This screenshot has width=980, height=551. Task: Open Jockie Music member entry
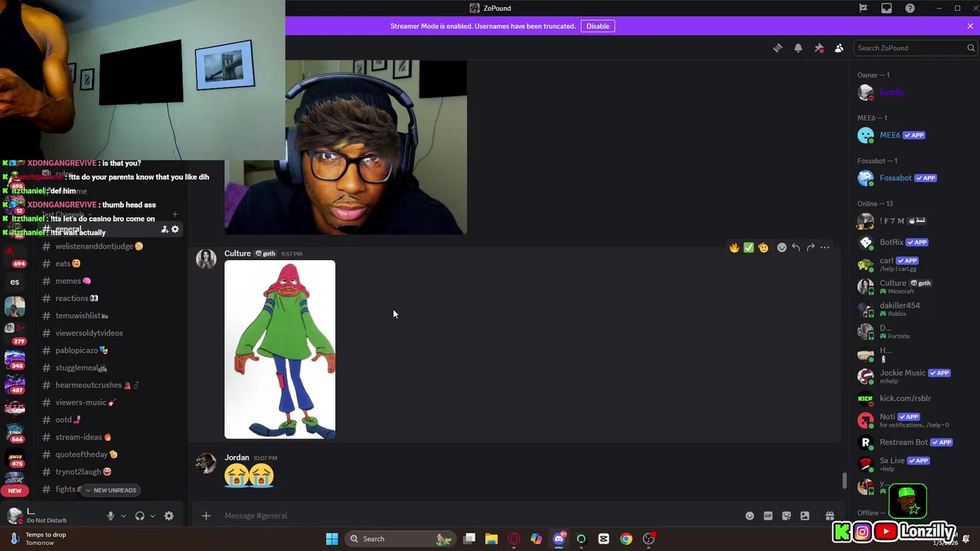(914, 377)
